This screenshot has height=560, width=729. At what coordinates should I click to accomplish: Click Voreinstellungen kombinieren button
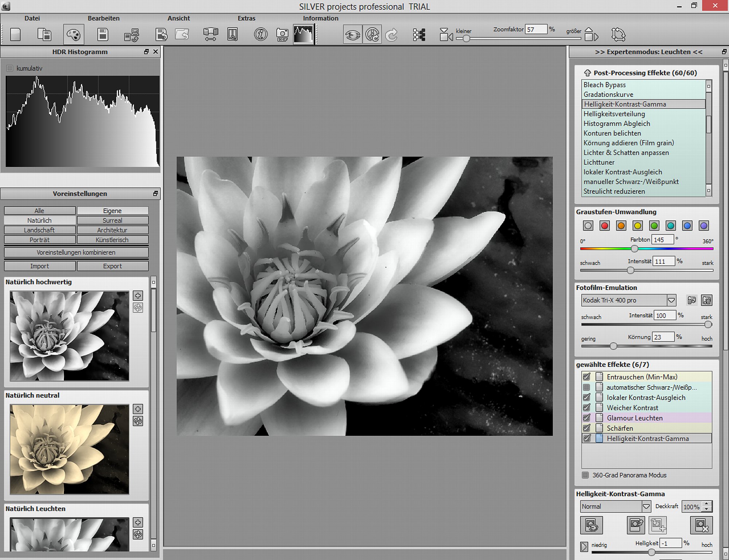76,252
